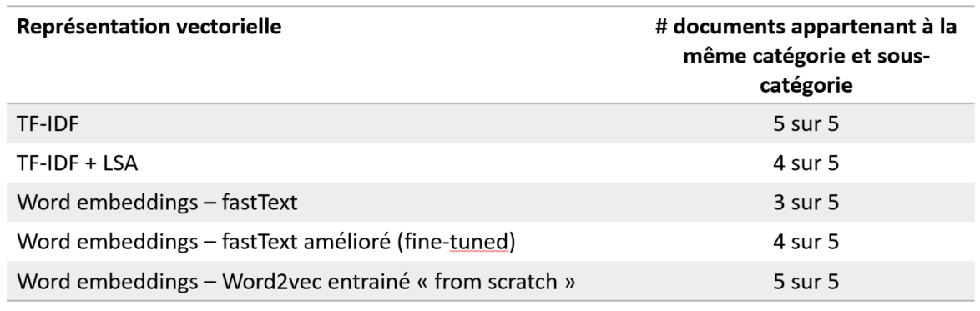Image resolution: width=980 pixels, height=311 pixels.
Task: Click the word 'LSA'
Action: (x=119, y=163)
